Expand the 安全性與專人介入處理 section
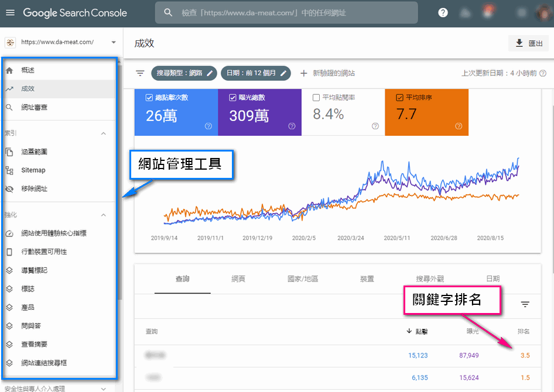The height and width of the screenshot is (392, 554). pyautogui.click(x=104, y=388)
